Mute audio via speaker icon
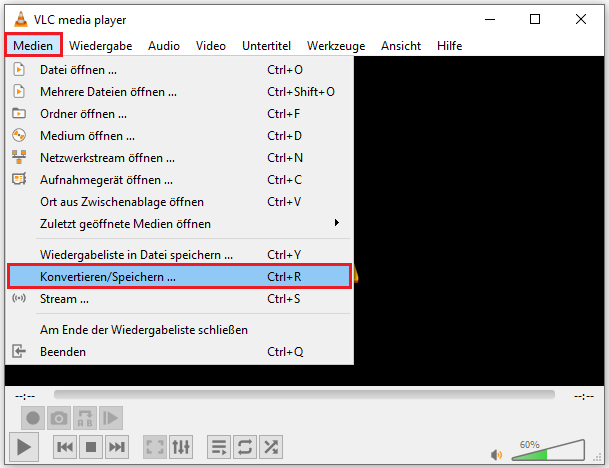Image resolution: width=609 pixels, height=468 pixels. (x=496, y=454)
